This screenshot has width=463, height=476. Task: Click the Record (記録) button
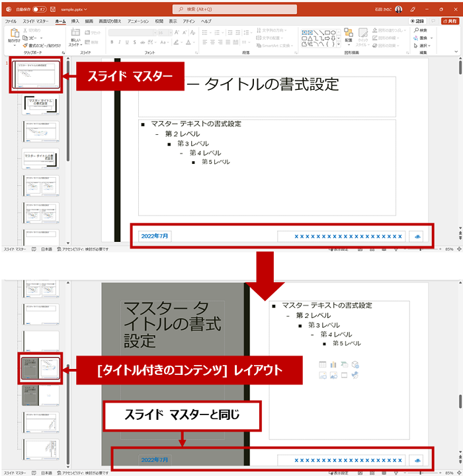(417, 21)
